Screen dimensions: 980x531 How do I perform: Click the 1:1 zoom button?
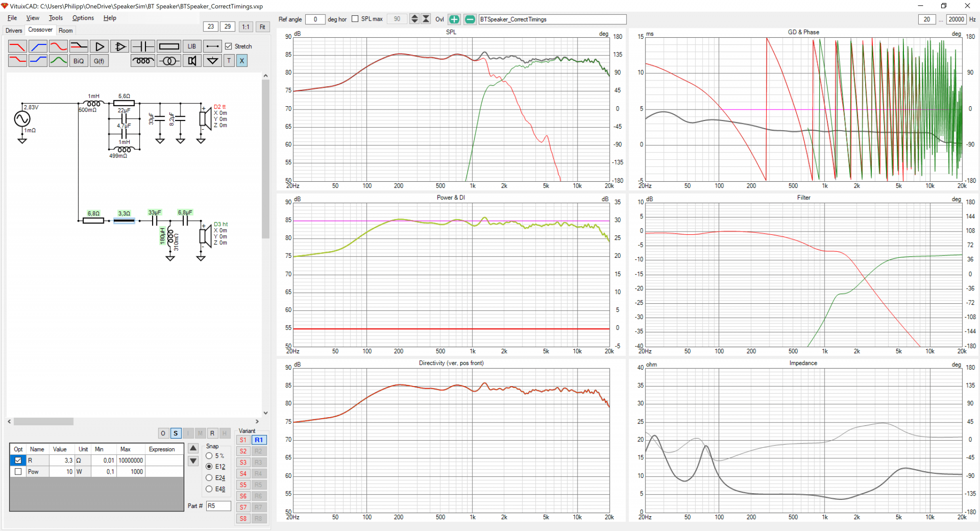(x=245, y=27)
